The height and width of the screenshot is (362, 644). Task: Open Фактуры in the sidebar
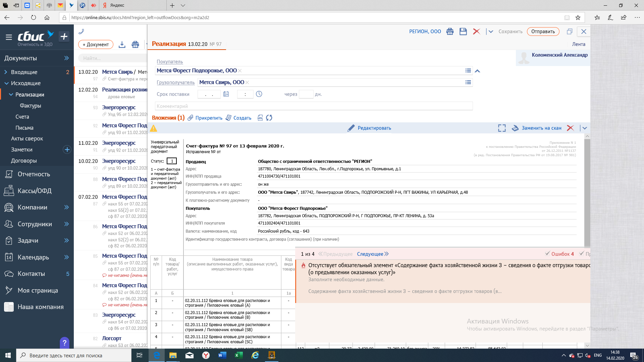(31, 106)
